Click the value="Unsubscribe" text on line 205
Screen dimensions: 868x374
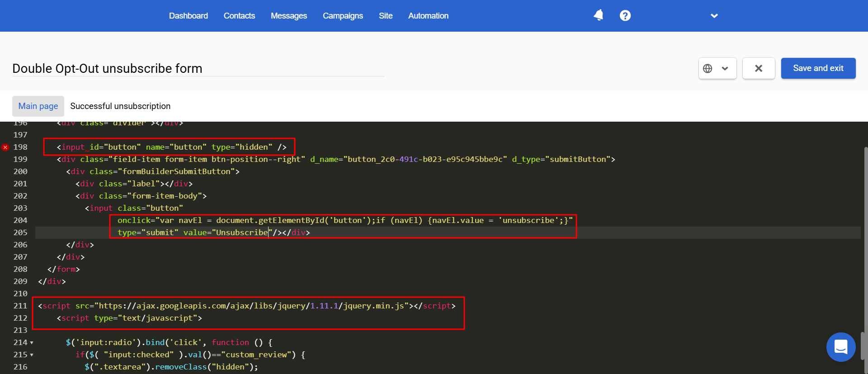[227, 232]
